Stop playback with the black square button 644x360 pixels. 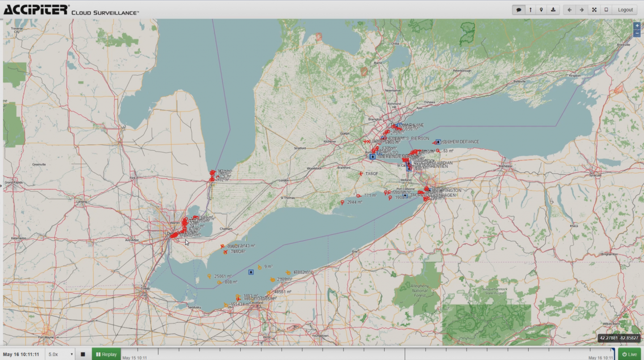coord(83,354)
